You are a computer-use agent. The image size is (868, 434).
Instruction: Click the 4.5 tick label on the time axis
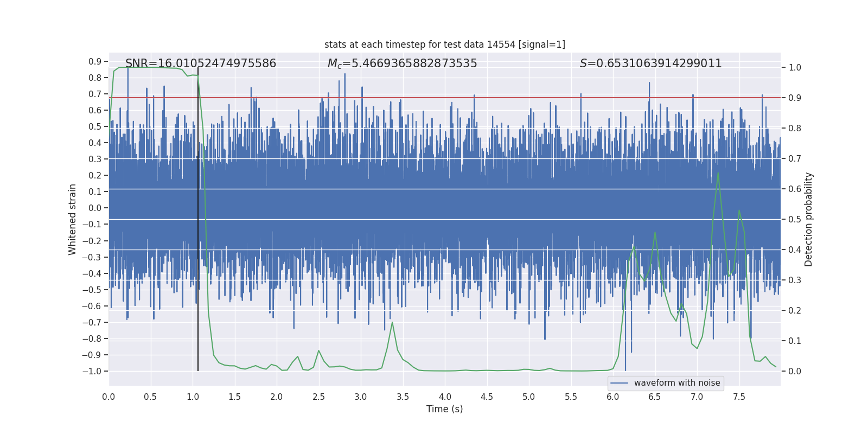[x=487, y=397]
